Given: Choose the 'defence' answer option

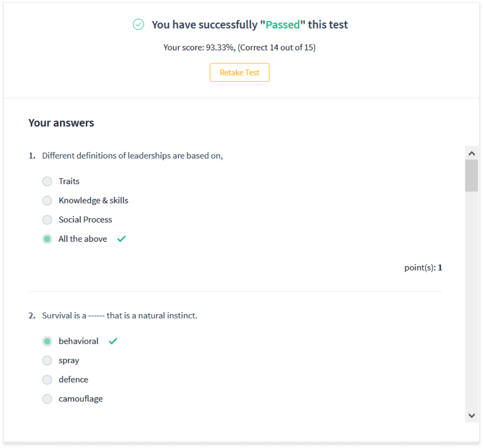Looking at the screenshot, I should pyautogui.click(x=47, y=380).
